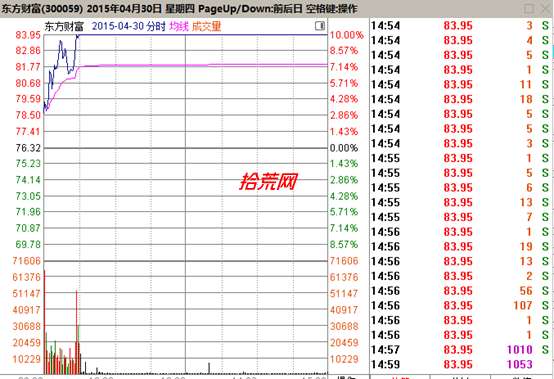Select the 14:55 trade with volume 6
The height and width of the screenshot is (379, 554).
point(461,188)
